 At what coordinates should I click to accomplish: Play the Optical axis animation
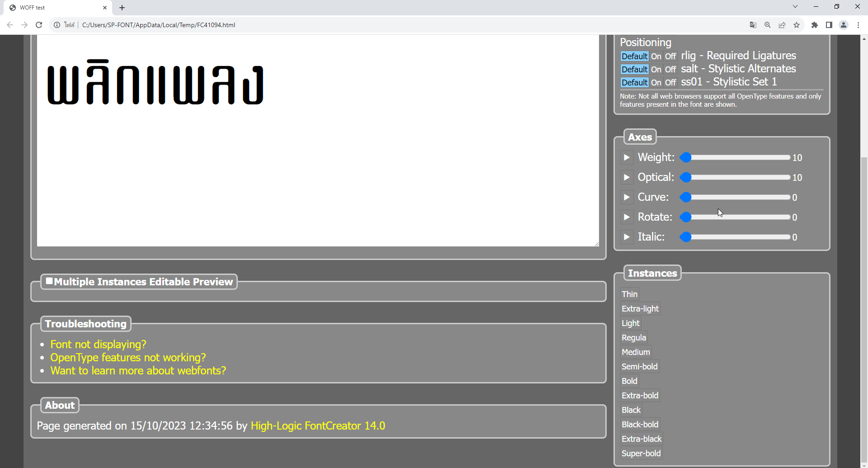[x=627, y=177]
